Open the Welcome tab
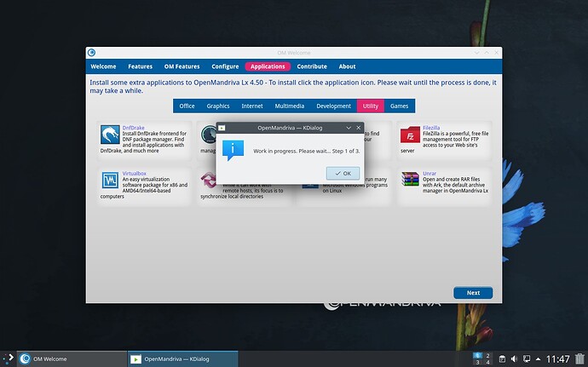Screen dimensions: 588x367 [x=103, y=66]
